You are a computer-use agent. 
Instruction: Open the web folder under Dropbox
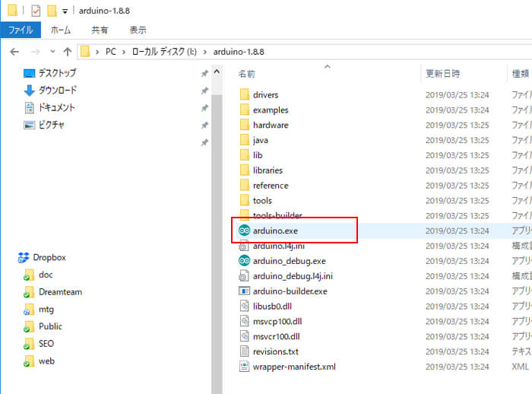click(39, 361)
